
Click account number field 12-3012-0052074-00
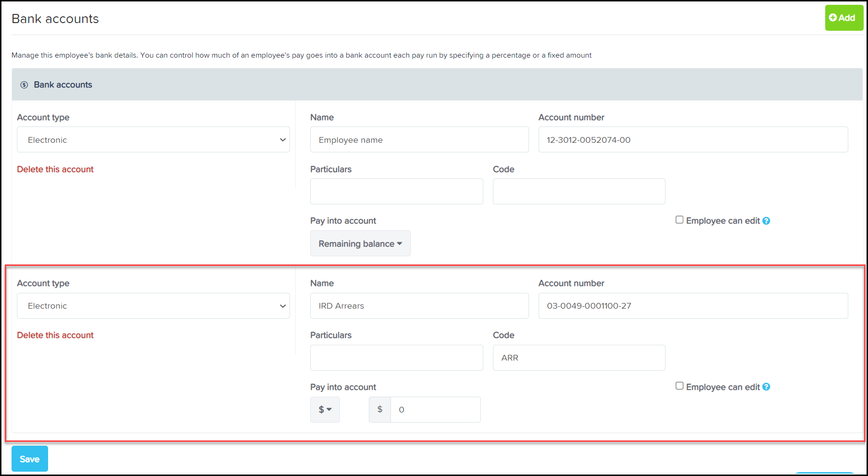[x=692, y=140]
